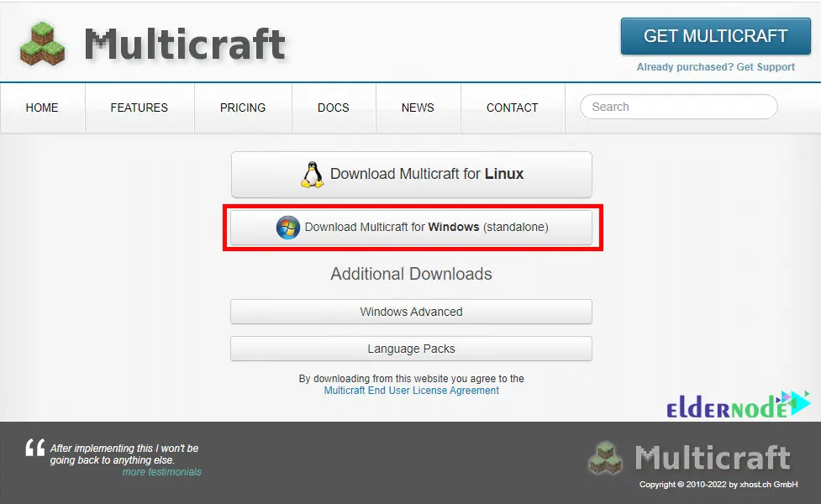Click the footer Multicraft block logo

606,458
